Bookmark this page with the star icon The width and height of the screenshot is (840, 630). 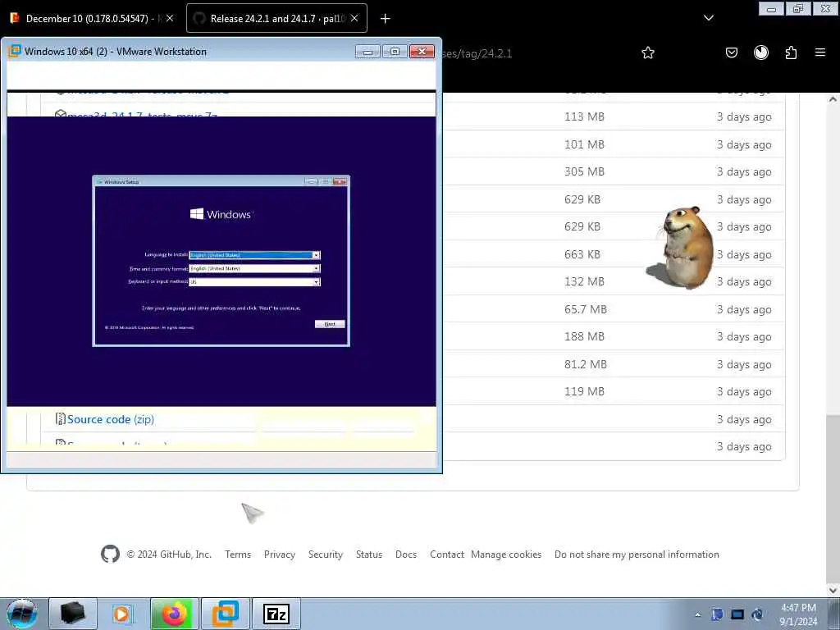pyautogui.click(x=648, y=52)
